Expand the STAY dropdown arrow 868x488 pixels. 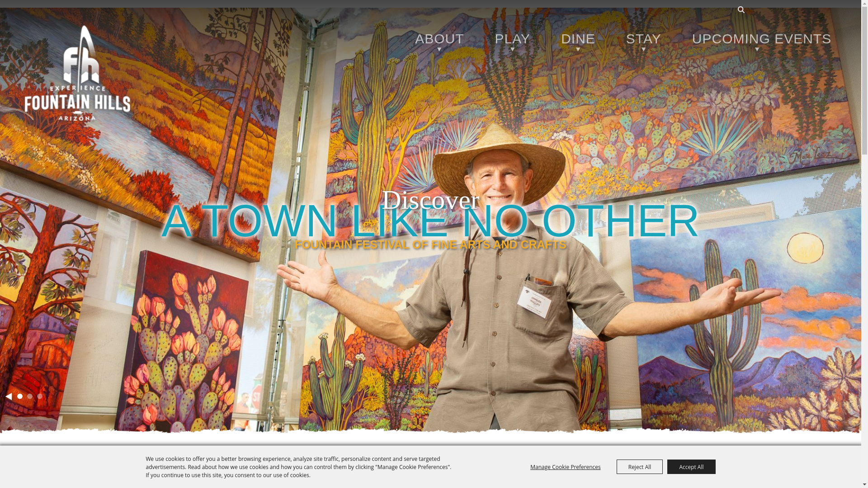pyautogui.click(x=643, y=49)
